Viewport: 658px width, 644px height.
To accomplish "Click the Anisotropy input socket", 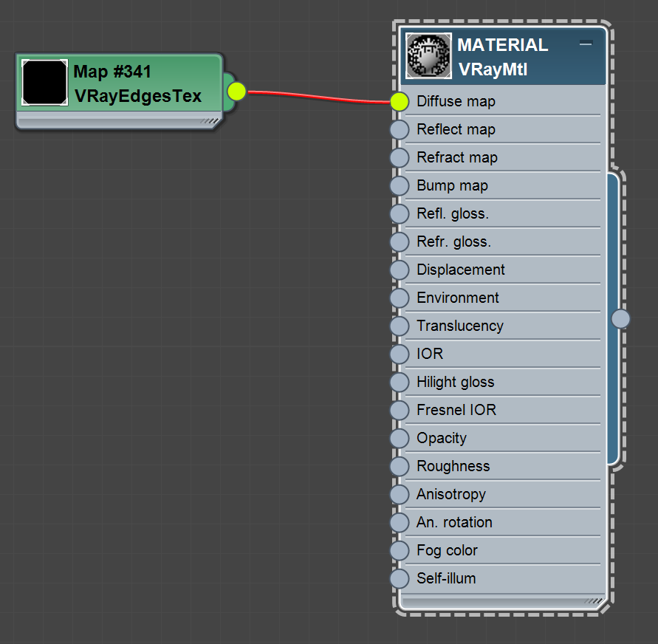I will 399,494.
